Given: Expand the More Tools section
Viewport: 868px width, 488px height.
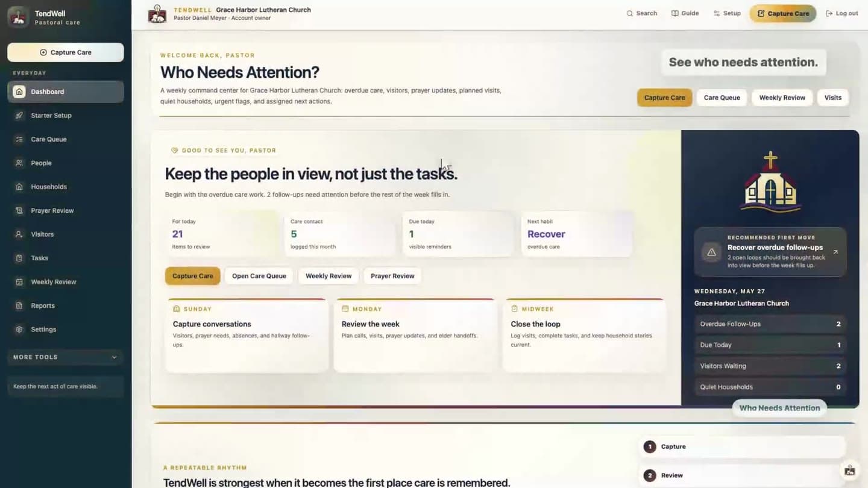Looking at the screenshot, I should coord(66,357).
